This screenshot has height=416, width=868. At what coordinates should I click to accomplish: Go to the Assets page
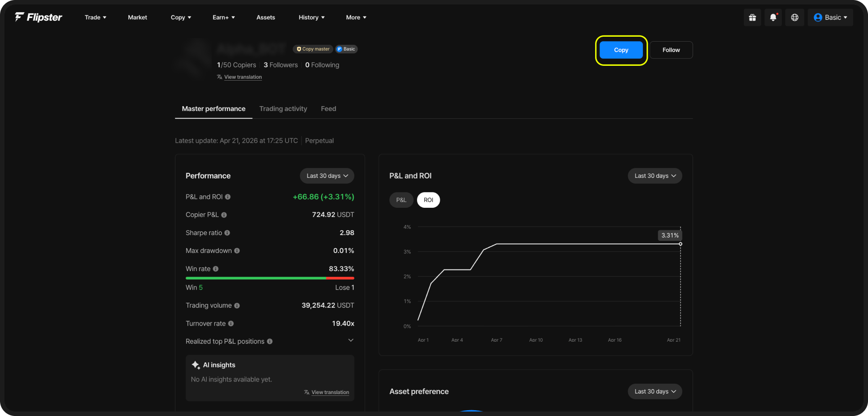pyautogui.click(x=266, y=17)
